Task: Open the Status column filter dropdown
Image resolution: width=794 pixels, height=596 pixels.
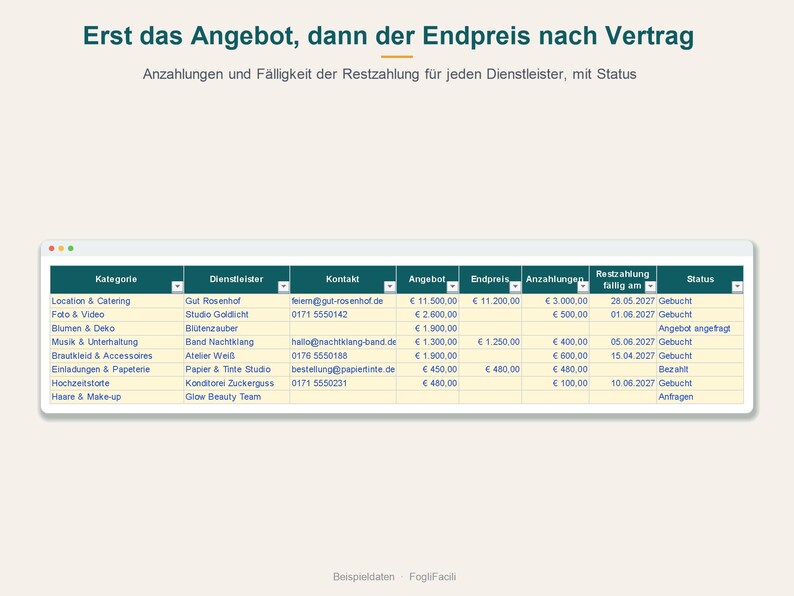Action: coord(737,287)
